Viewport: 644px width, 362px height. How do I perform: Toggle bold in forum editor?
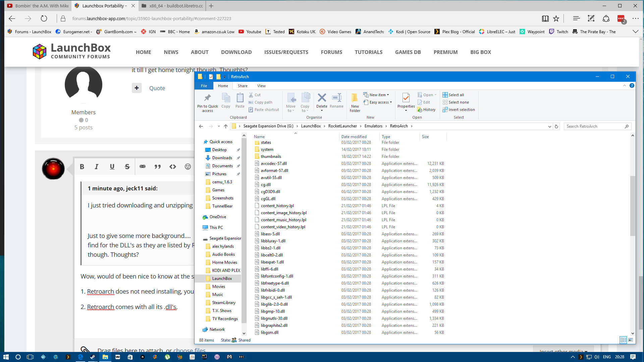[82, 167]
